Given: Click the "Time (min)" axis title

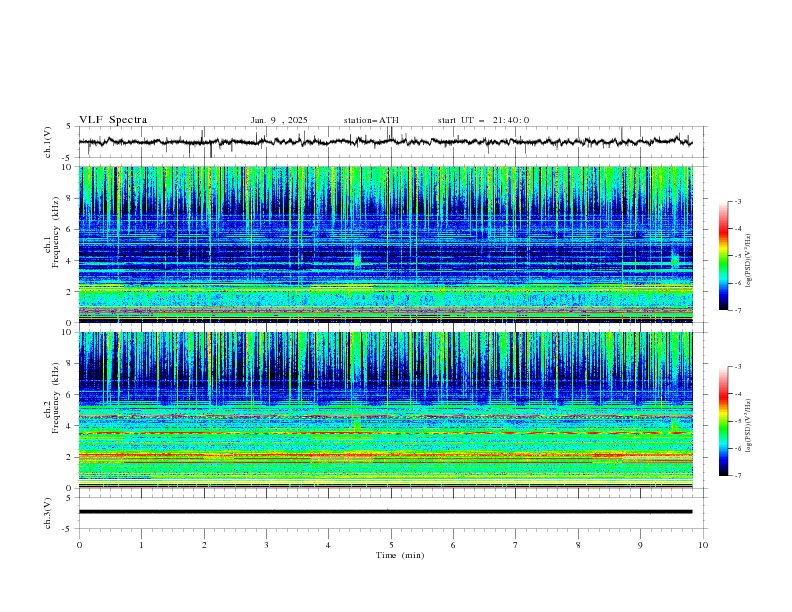Looking at the screenshot, I should coord(400,555).
